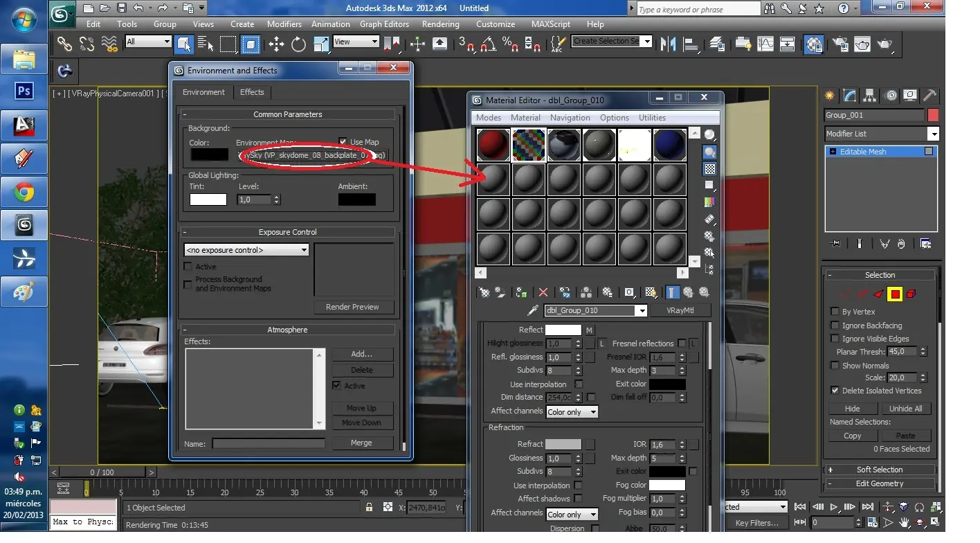Select the Select Object arrow tool
The width and height of the screenshot is (980, 543).
[184, 44]
